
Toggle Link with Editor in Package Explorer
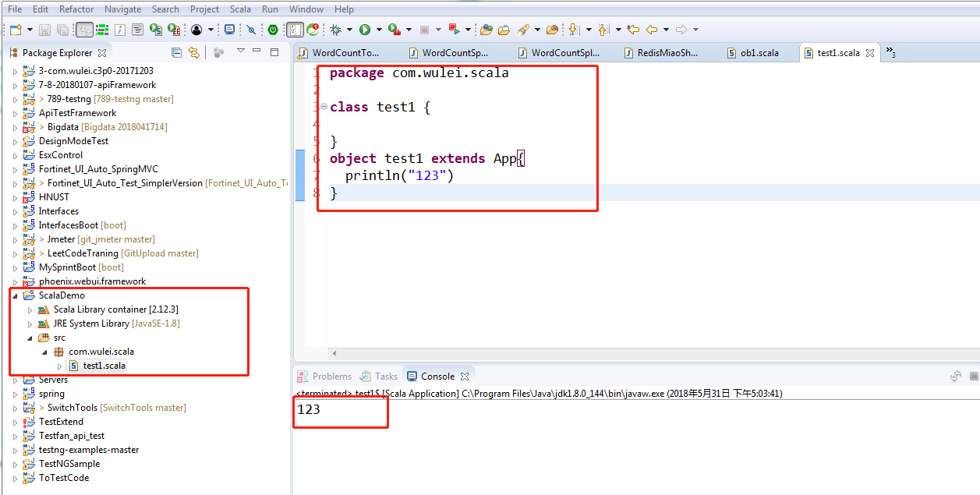pos(193,52)
